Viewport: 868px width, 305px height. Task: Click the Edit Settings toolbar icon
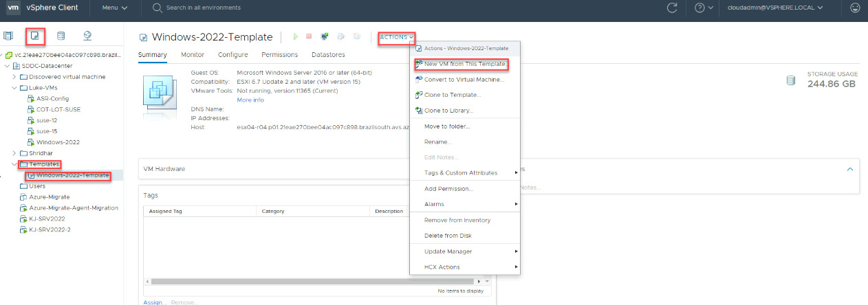pyautogui.click(x=340, y=36)
